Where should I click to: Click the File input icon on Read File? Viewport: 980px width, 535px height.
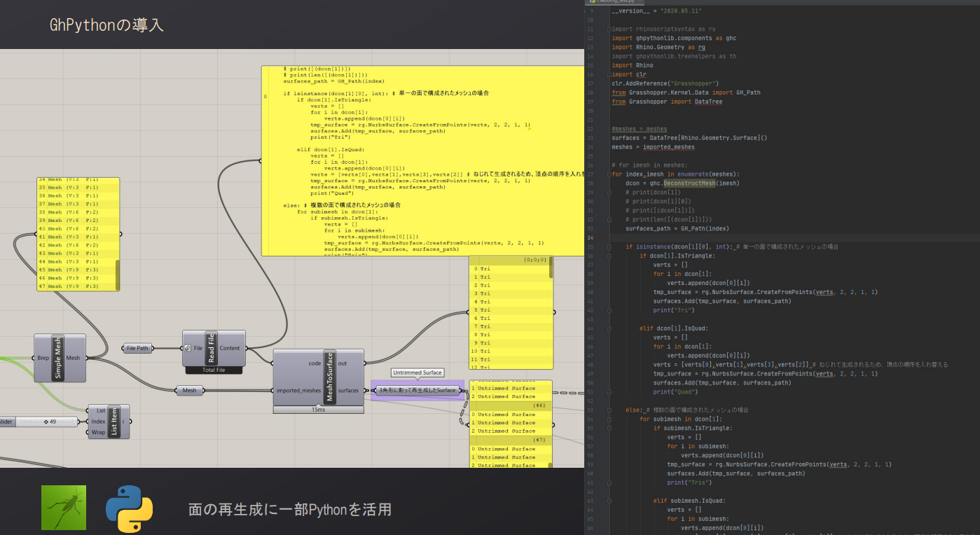tap(188, 348)
